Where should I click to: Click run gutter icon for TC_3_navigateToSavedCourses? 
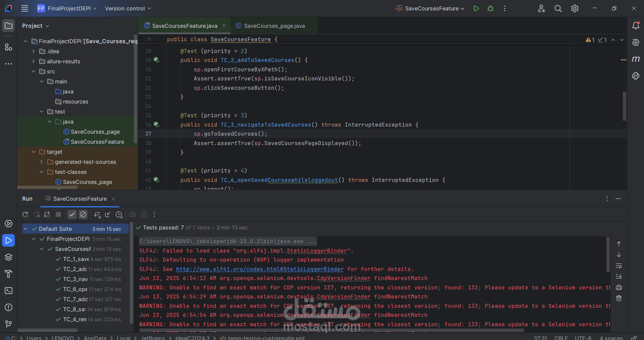coord(156,124)
